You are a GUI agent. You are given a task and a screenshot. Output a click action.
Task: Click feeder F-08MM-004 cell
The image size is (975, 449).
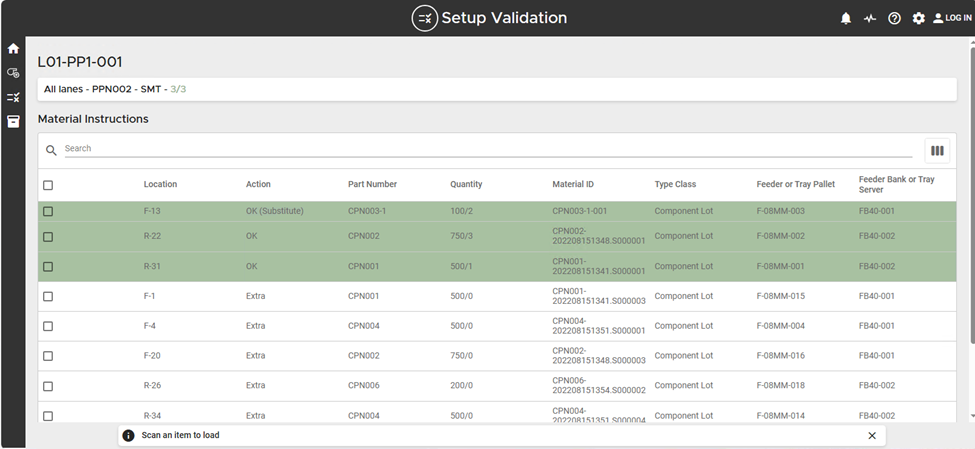[x=780, y=326]
